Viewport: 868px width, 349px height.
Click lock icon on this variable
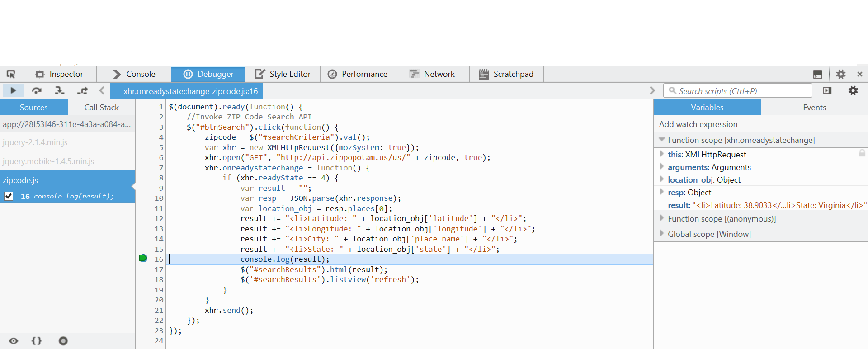tap(862, 153)
